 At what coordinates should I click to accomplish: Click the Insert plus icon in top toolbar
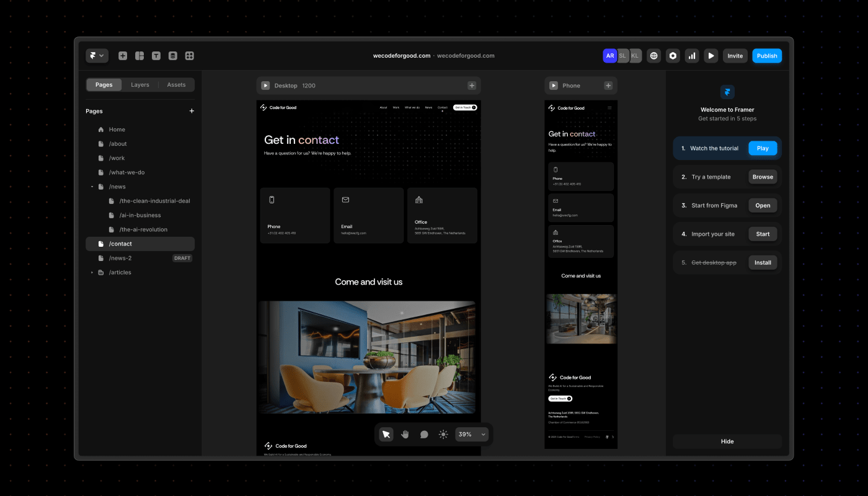[123, 56]
